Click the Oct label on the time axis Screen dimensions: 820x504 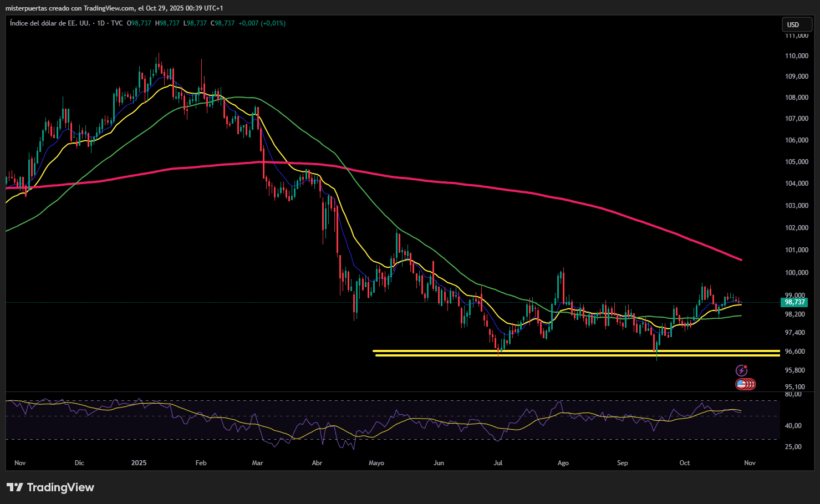tap(685, 463)
